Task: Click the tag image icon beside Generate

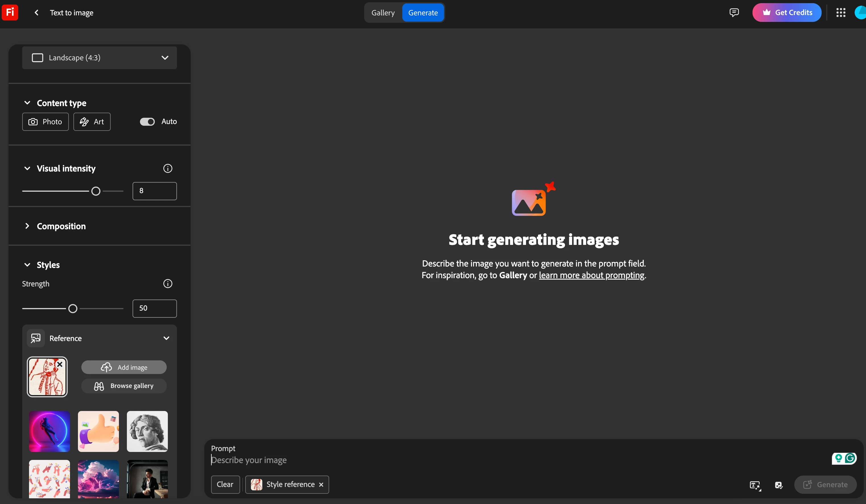Action: pos(779,485)
